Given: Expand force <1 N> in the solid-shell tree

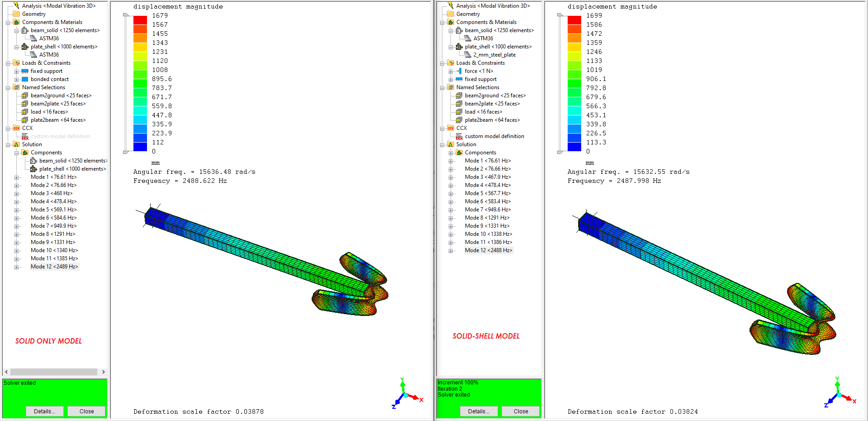Looking at the screenshot, I should 451,71.
